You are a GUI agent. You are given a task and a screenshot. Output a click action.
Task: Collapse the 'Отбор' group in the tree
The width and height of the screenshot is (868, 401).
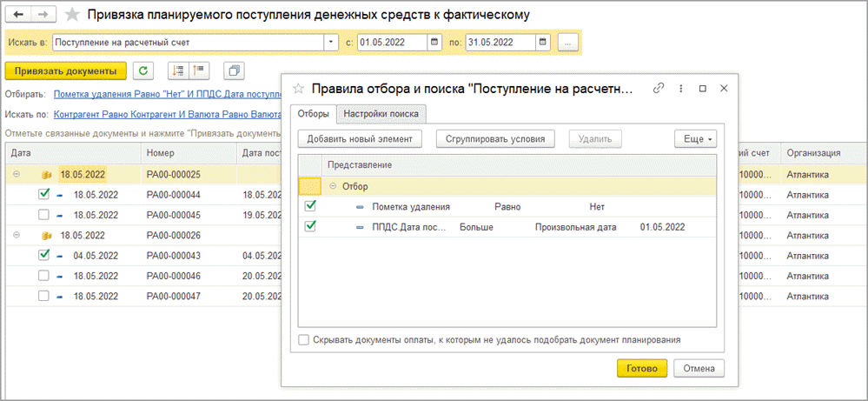pos(332,186)
